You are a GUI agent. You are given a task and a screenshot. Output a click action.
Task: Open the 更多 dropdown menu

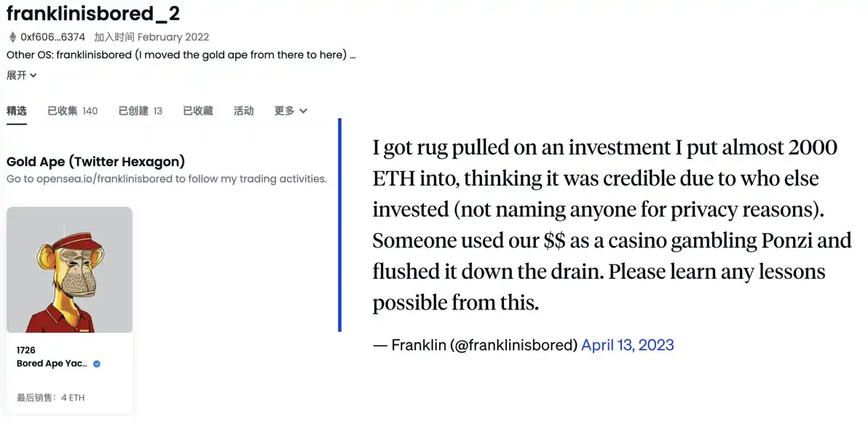click(291, 111)
